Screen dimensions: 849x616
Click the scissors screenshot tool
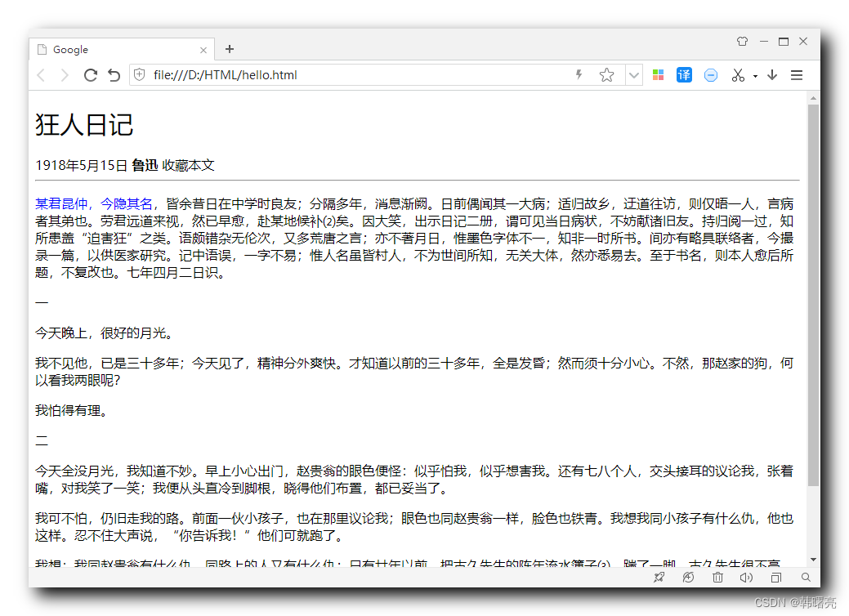click(x=738, y=75)
